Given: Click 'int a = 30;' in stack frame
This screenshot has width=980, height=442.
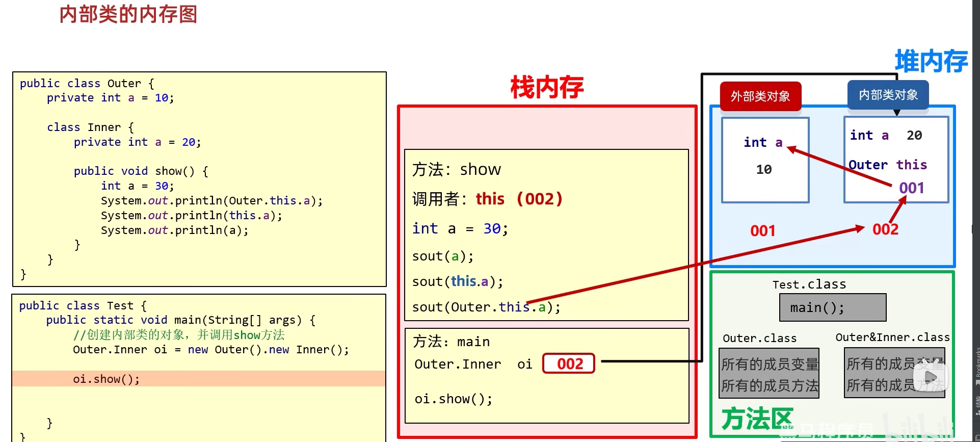Looking at the screenshot, I should 460,228.
